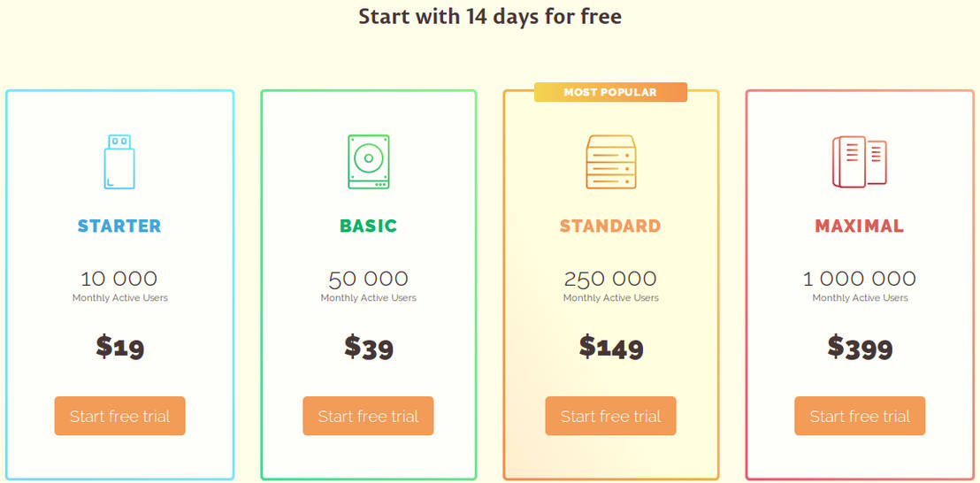Select the STARTER plan title
980x483 pixels.
point(119,226)
